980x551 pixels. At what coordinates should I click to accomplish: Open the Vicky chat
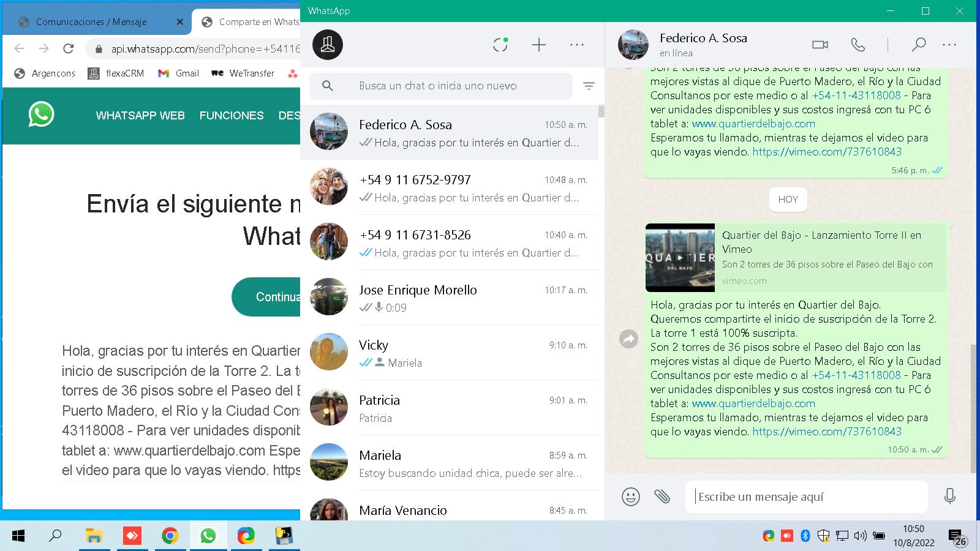click(x=449, y=353)
